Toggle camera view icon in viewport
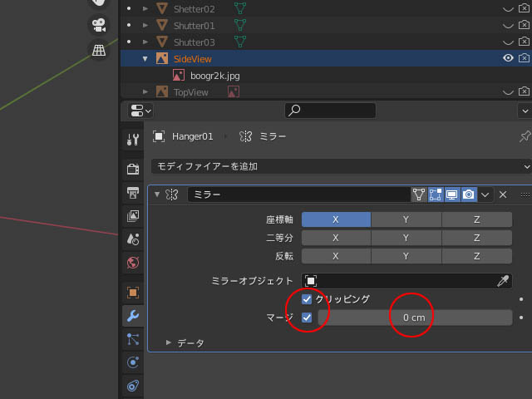This screenshot has height=399, width=532. (x=99, y=25)
